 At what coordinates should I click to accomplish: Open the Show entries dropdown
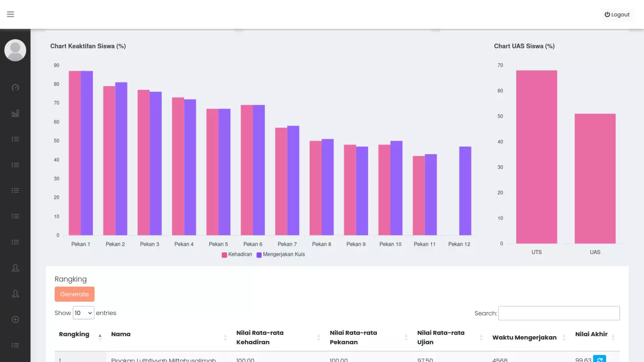pyautogui.click(x=83, y=313)
